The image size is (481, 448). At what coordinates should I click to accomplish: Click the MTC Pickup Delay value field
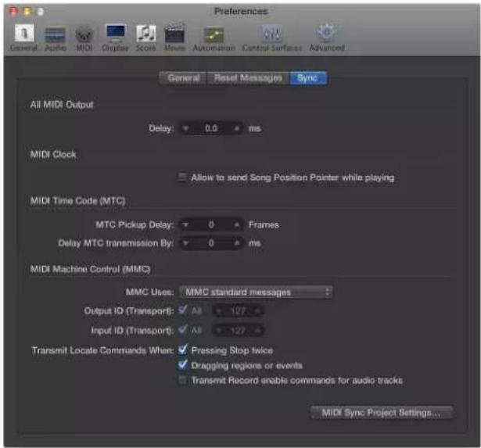tap(211, 224)
